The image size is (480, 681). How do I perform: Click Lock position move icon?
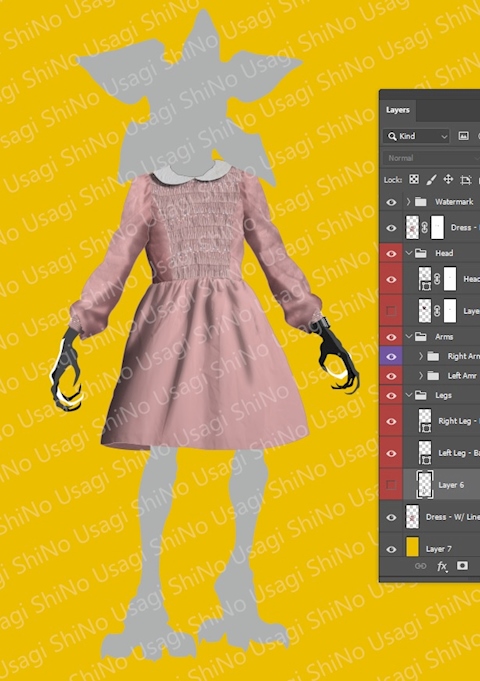point(448,179)
